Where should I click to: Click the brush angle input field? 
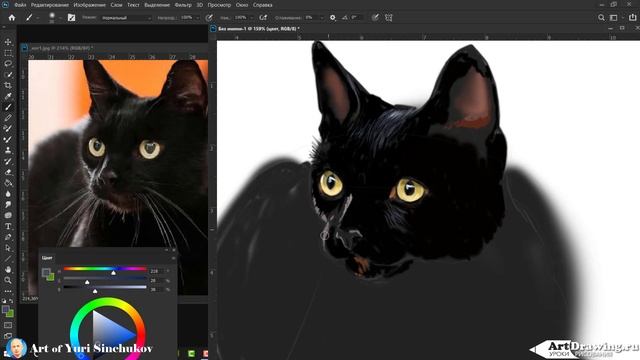pyautogui.click(x=356, y=18)
